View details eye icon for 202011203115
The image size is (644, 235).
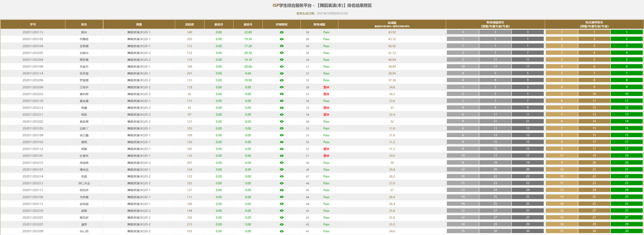[281, 204]
